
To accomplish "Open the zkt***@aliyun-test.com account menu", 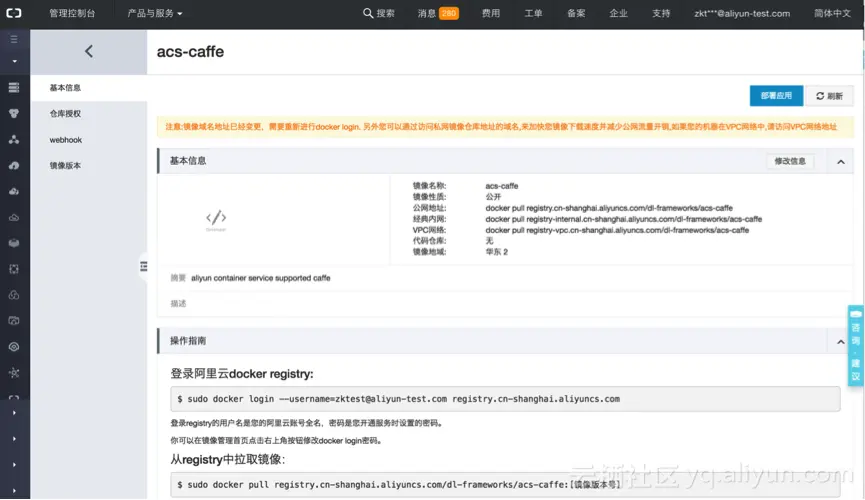I will click(x=742, y=13).
